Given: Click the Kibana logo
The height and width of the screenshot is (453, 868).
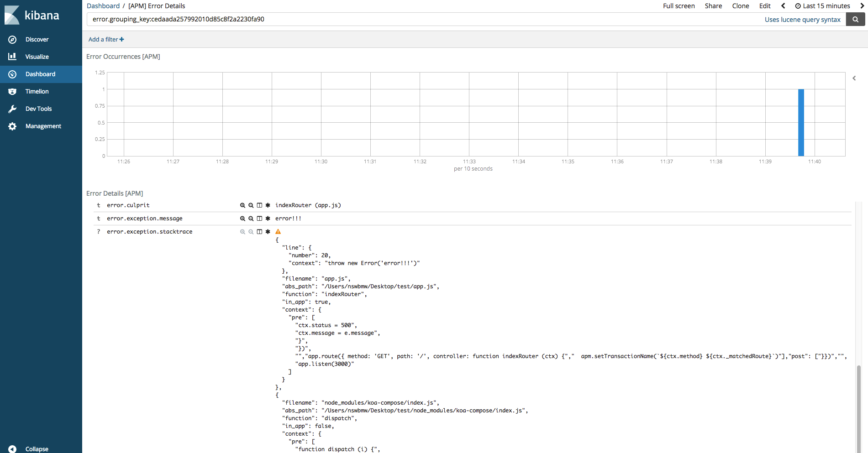Looking at the screenshot, I should (x=32, y=16).
